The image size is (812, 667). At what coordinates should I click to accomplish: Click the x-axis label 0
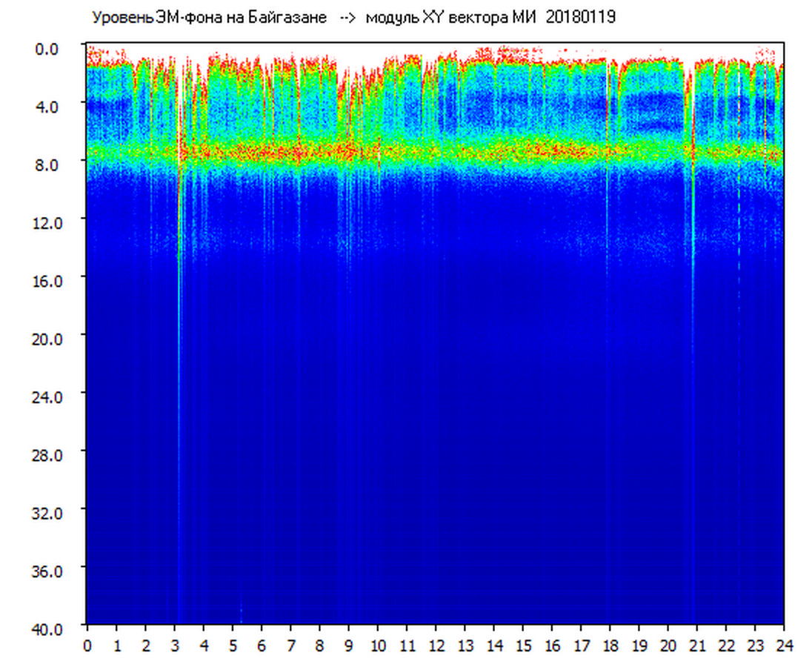(87, 646)
